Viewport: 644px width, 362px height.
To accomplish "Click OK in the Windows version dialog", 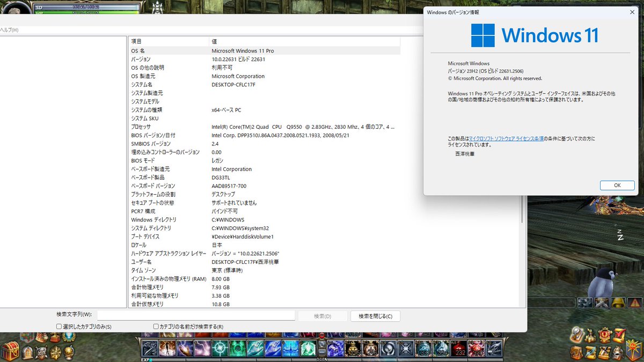I will click(x=617, y=185).
